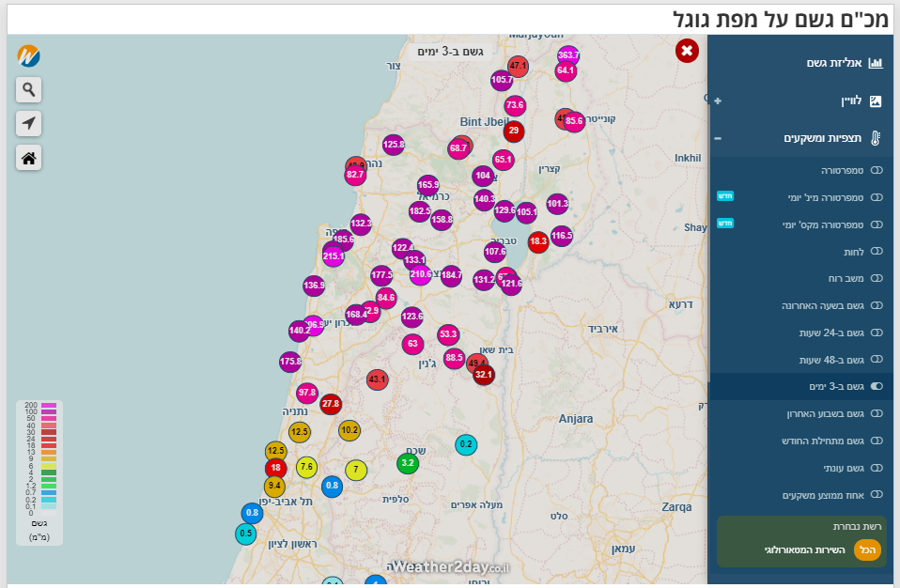The image size is (900, 588).
Task: Toggle the טמפרטורה layer switch
Action: (877, 170)
